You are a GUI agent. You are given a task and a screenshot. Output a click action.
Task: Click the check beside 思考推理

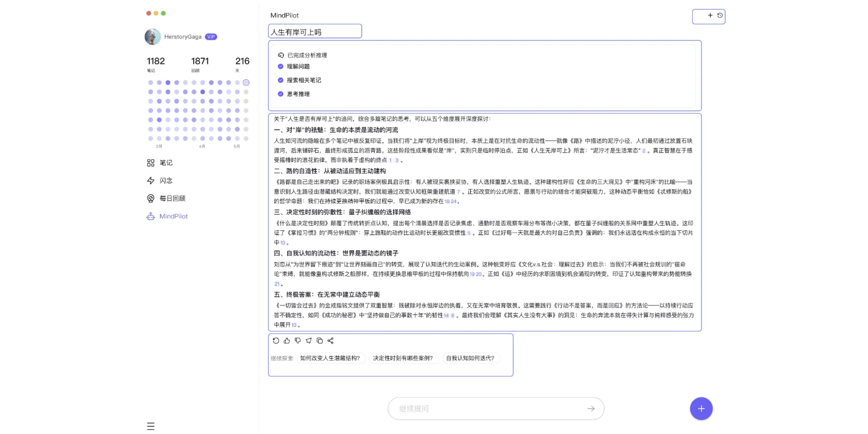tap(280, 94)
